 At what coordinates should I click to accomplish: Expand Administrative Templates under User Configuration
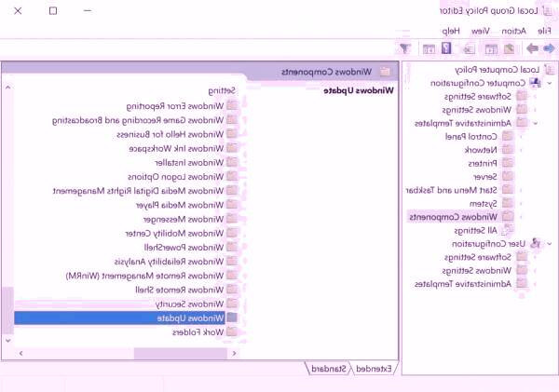pos(535,284)
